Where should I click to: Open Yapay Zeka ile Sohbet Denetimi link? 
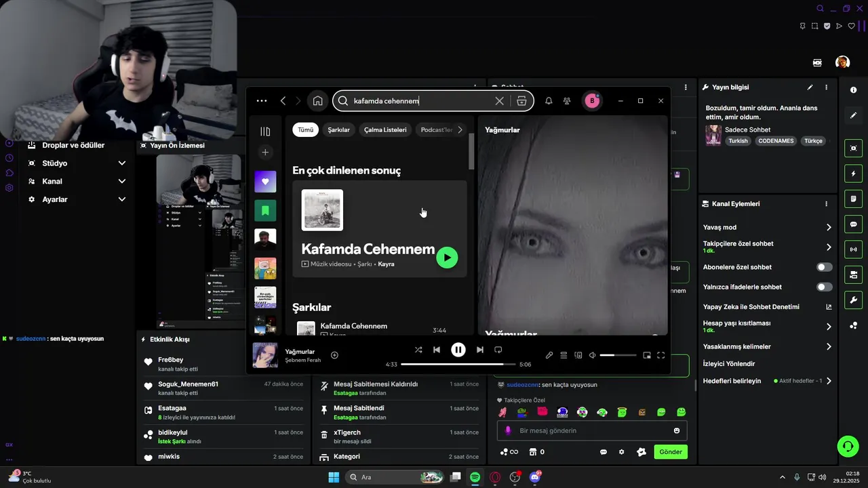pyautogui.click(x=768, y=307)
